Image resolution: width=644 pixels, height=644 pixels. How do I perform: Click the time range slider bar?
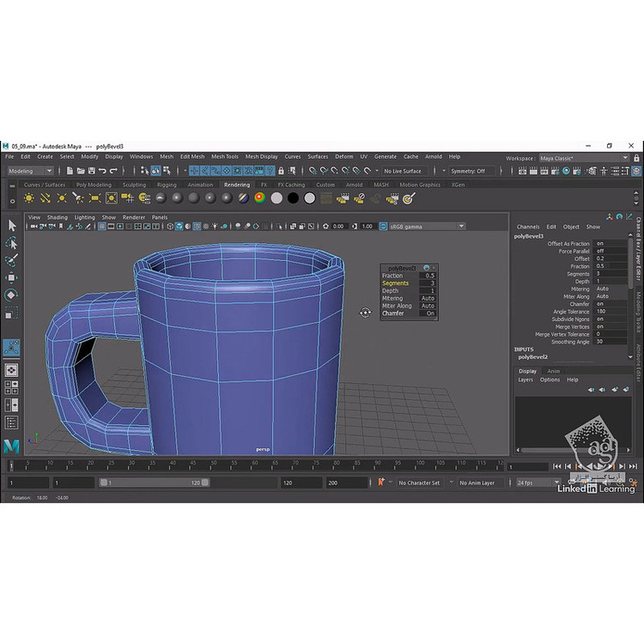pyautogui.click(x=155, y=483)
